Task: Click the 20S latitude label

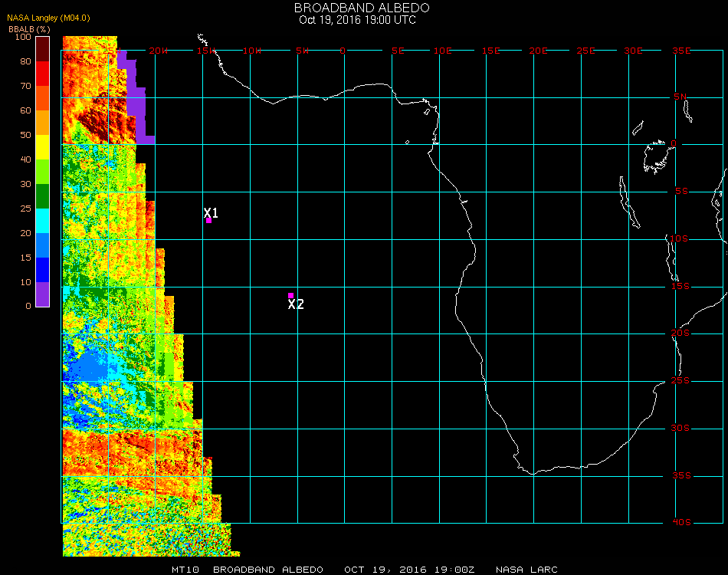Action: pyautogui.click(x=680, y=333)
